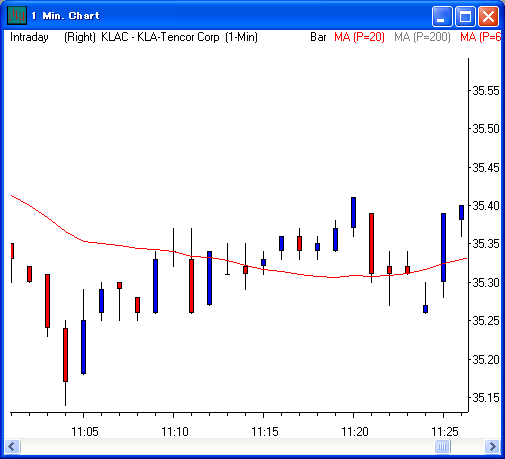Click the KLAC - KLA-Tencor Corp symbol
The height and width of the screenshot is (459, 505).
coord(160,37)
